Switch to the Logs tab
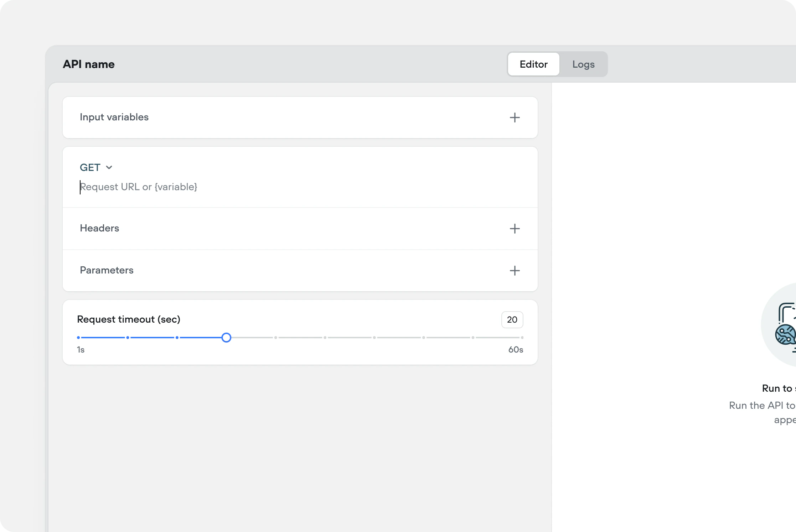The height and width of the screenshot is (532, 796). click(583, 64)
